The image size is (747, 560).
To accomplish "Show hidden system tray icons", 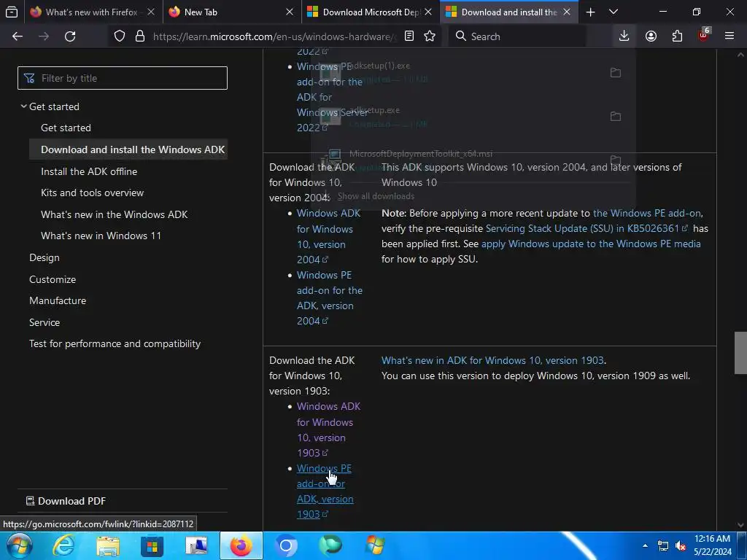I will pyautogui.click(x=645, y=545).
